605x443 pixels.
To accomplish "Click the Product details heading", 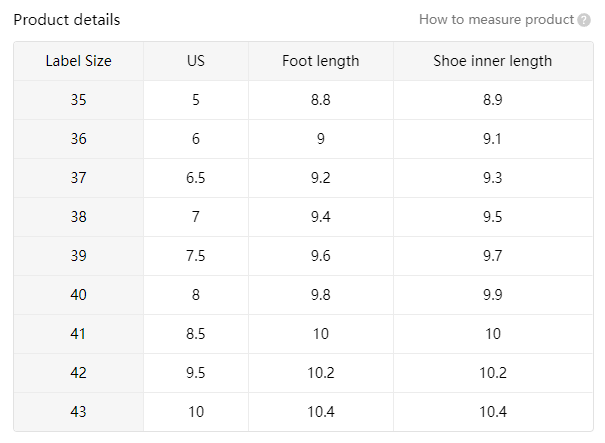I will pyautogui.click(x=67, y=20).
